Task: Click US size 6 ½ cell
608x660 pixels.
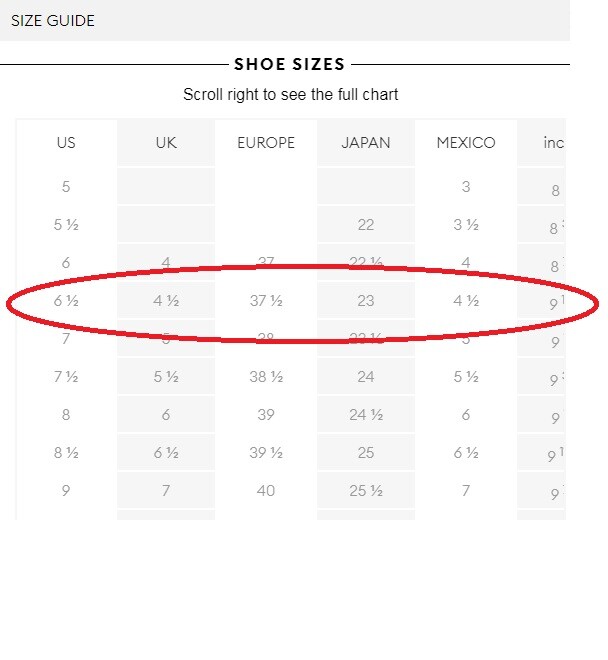Action: (66, 301)
